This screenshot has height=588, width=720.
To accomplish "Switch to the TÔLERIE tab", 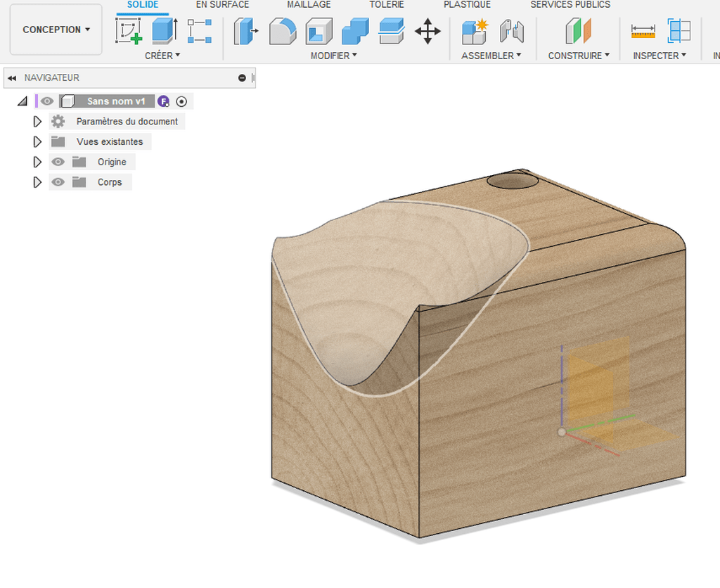I will (387, 5).
